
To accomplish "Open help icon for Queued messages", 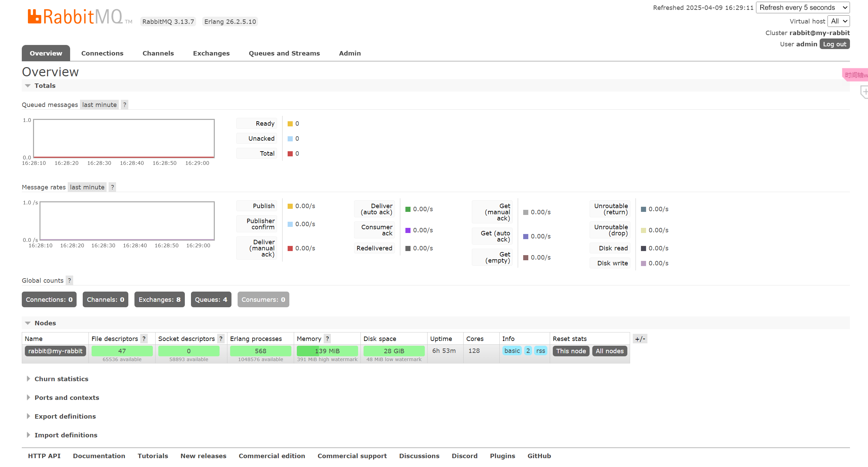I will click(125, 105).
